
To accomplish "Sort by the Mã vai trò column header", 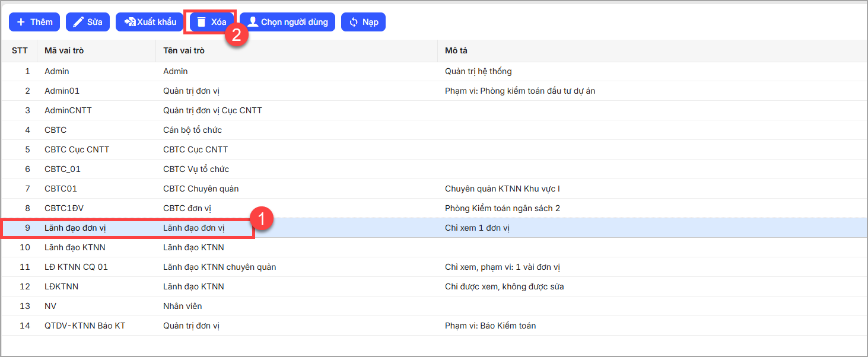I will tap(64, 50).
